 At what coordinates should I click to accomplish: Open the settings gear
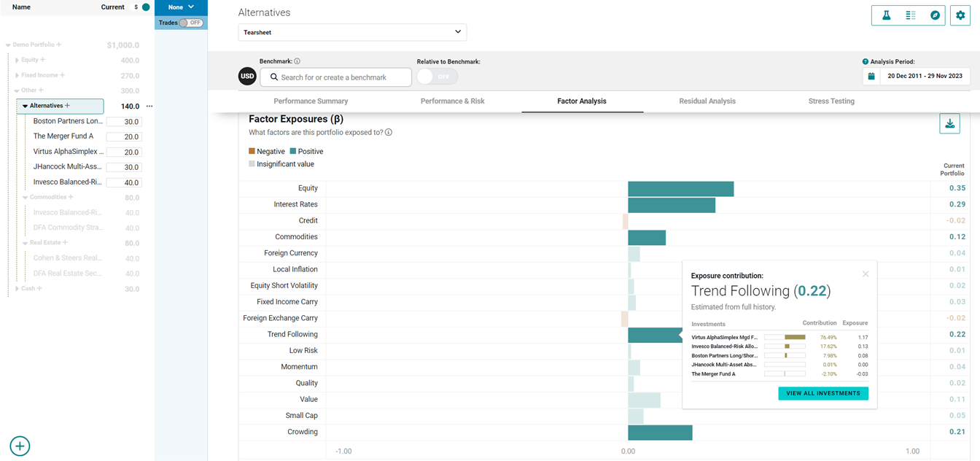tap(960, 15)
